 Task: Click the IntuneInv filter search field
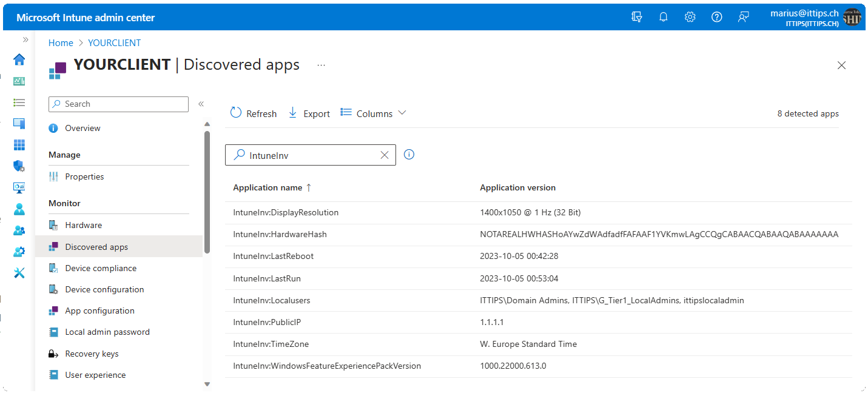(x=310, y=155)
